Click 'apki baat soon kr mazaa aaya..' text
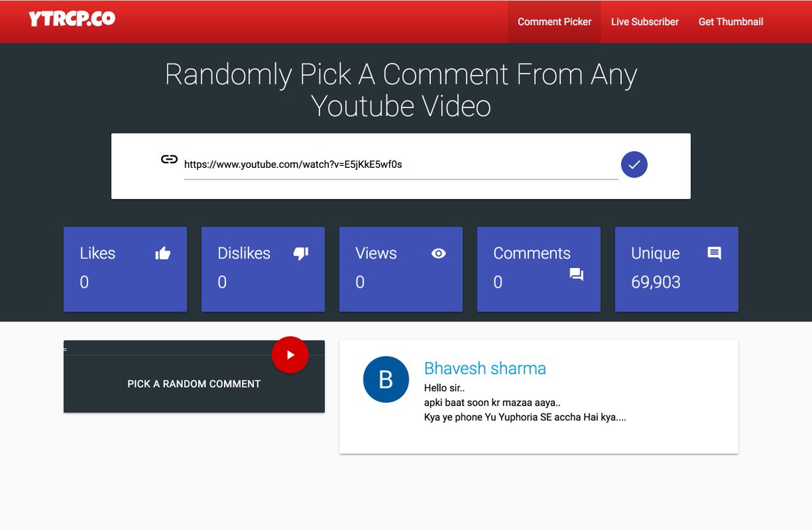Viewport: 812px width, 530px height. (x=492, y=403)
